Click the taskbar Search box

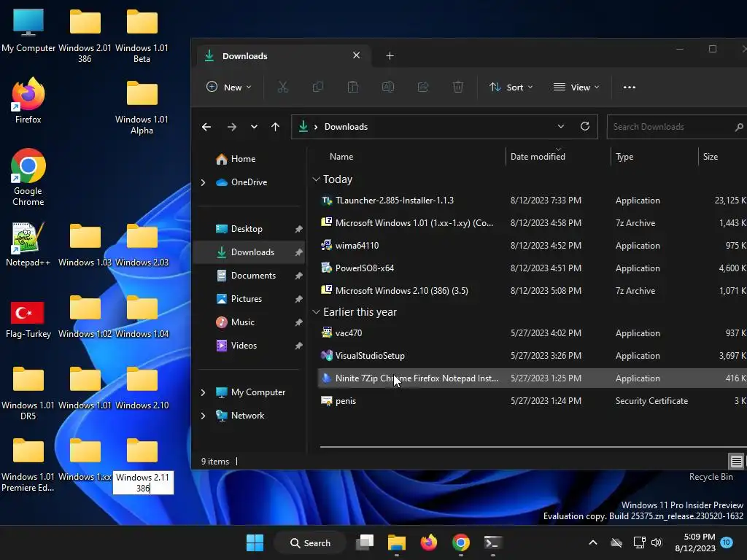[310, 542]
